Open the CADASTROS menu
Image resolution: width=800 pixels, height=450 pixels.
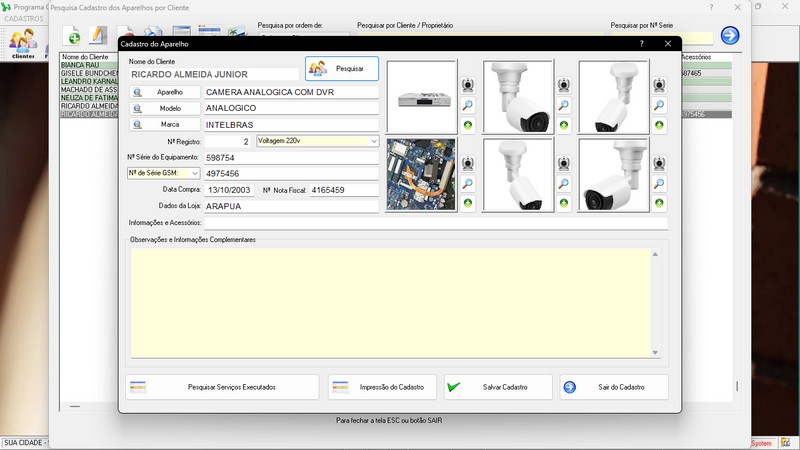coord(22,19)
